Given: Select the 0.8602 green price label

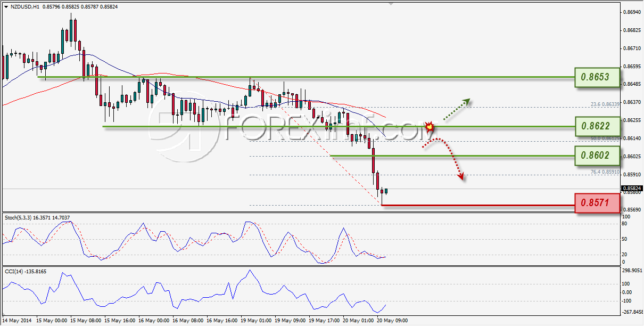Looking at the screenshot, I should point(598,156).
